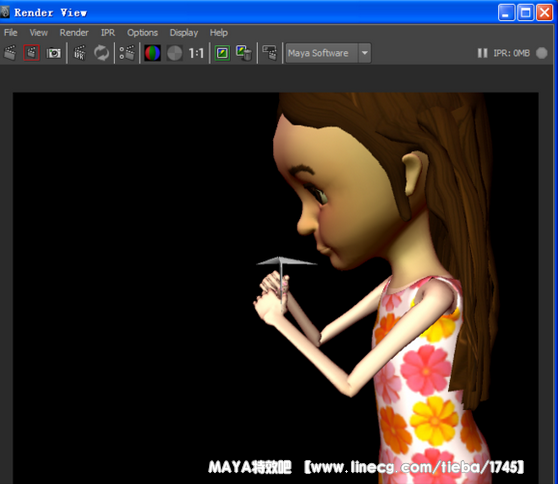This screenshot has height=484, width=558.
Task: Click the Redo previous render icon
Action: coord(10,53)
